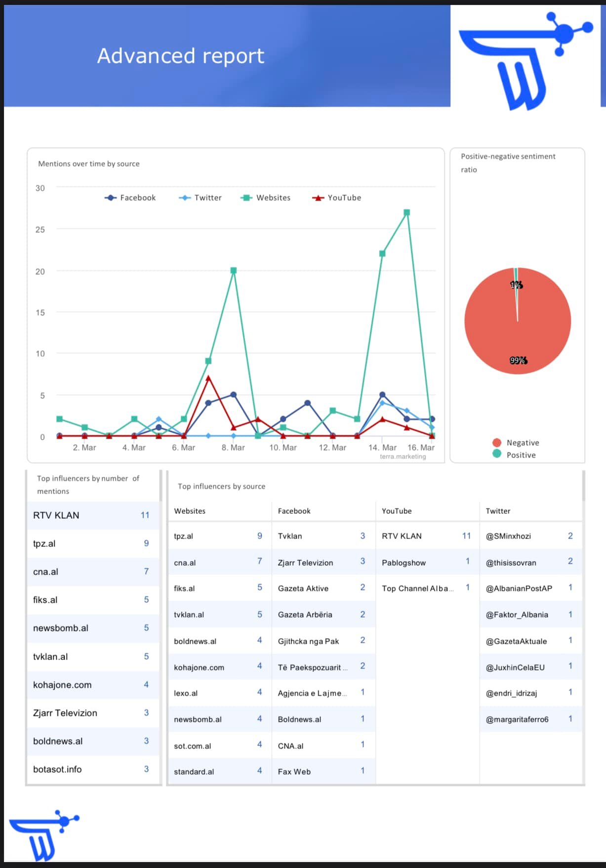Open the terra.marketing credit link
Image resolution: width=606 pixels, height=868 pixels.
click(403, 456)
